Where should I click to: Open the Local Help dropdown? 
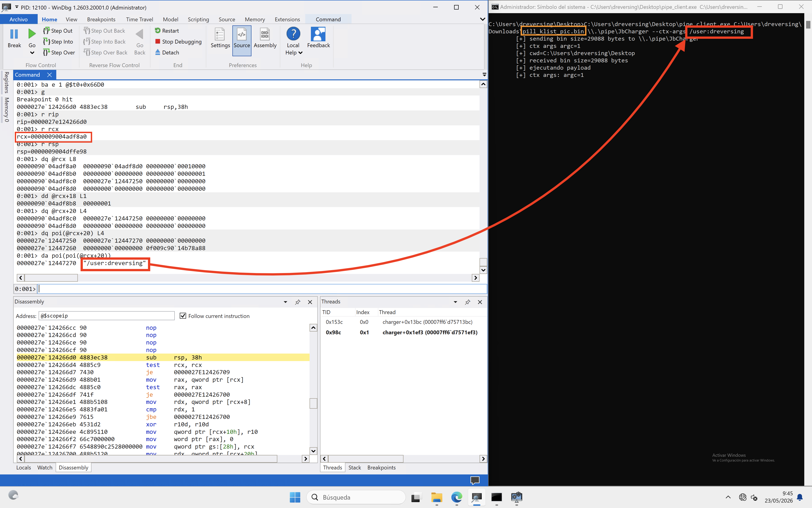(293, 41)
